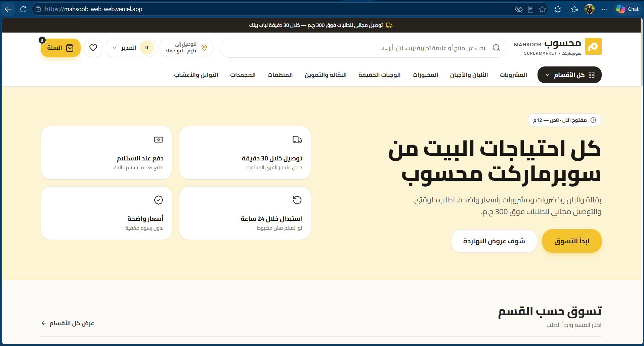Click the أسعار واضحة heading
Image resolution: width=644 pixels, height=346 pixels.
(x=145, y=219)
